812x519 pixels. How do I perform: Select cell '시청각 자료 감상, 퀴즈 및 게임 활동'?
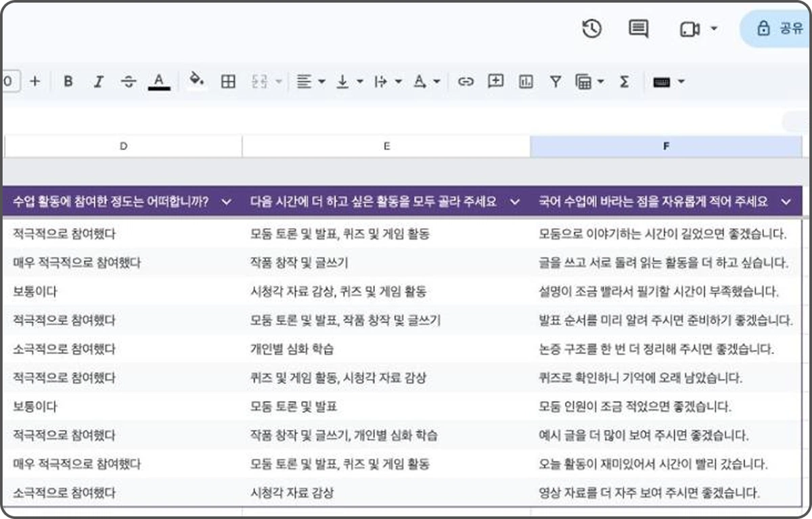[x=386, y=292]
